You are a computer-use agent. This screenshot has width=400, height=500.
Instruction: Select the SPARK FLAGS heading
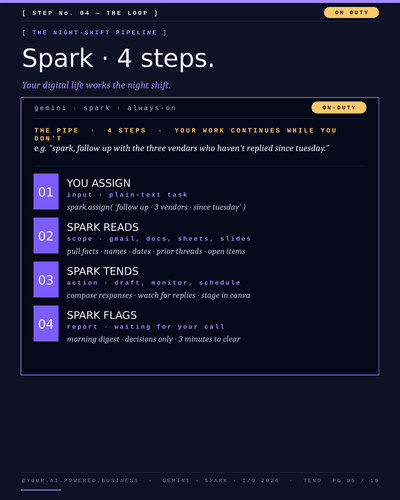coord(102,315)
